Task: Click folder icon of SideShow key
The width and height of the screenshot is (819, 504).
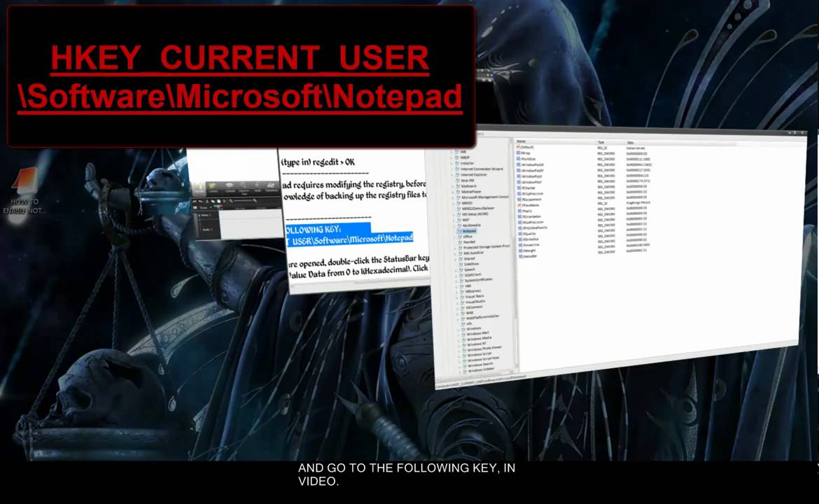Action: coord(461,265)
